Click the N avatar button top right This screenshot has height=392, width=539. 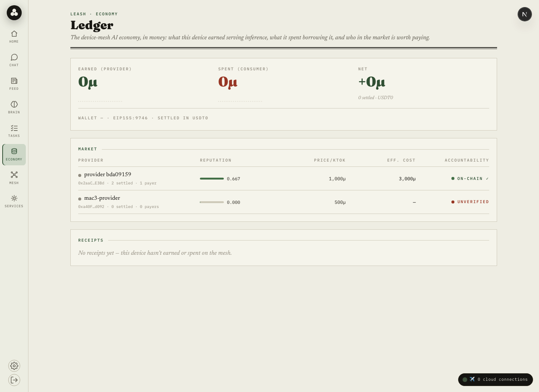[x=525, y=14]
